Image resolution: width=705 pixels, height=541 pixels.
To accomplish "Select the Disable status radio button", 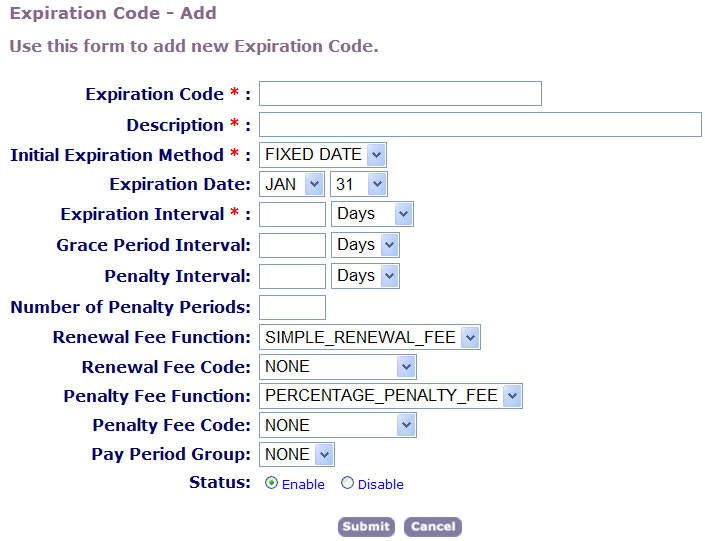I will 348,483.
